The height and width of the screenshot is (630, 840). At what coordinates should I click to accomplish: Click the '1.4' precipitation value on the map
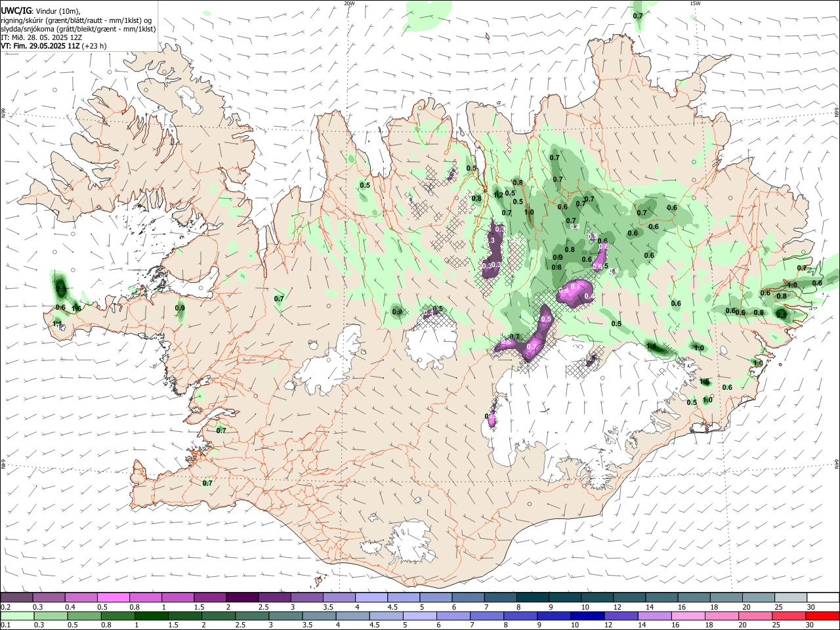[x=651, y=346]
